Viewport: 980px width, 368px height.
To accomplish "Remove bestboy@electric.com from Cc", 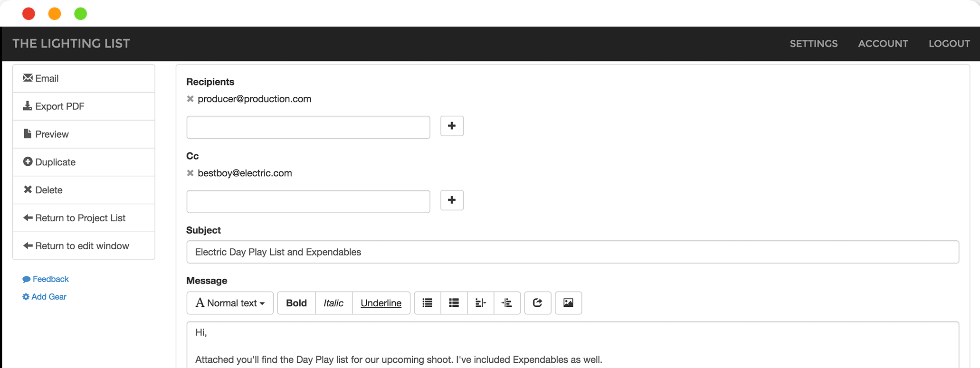I will (190, 173).
